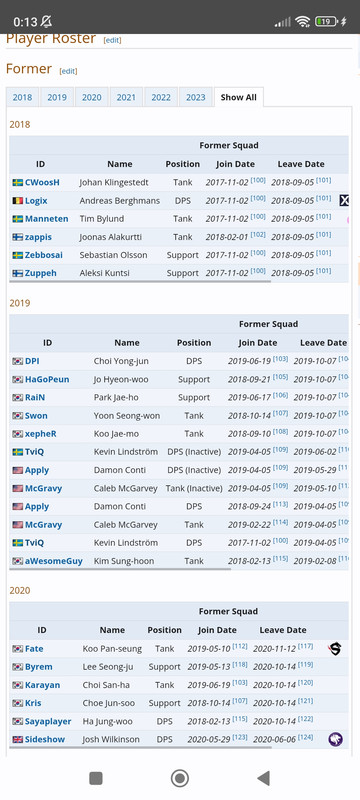Switch to the 2022 tab
This screenshot has height=800, width=360.
click(x=161, y=97)
